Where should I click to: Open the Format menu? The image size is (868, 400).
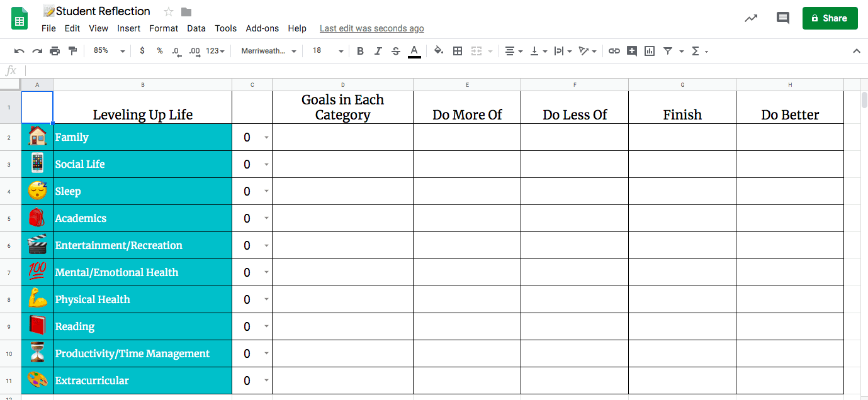click(x=164, y=28)
